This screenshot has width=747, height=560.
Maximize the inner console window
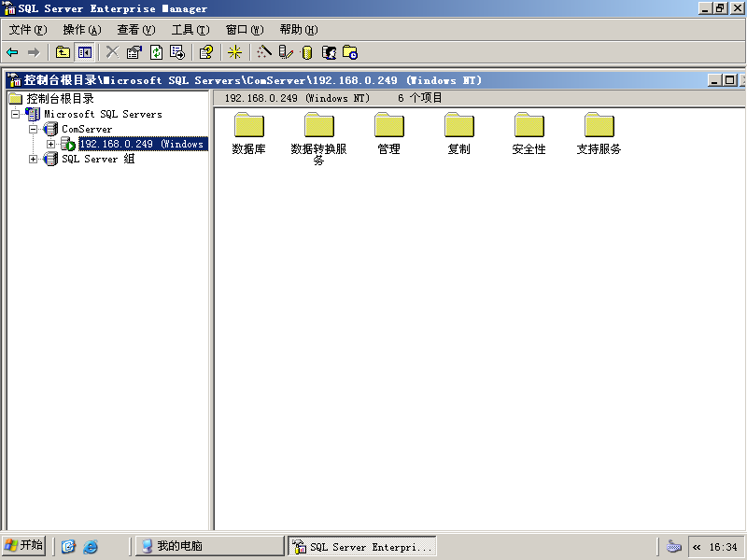coord(729,80)
